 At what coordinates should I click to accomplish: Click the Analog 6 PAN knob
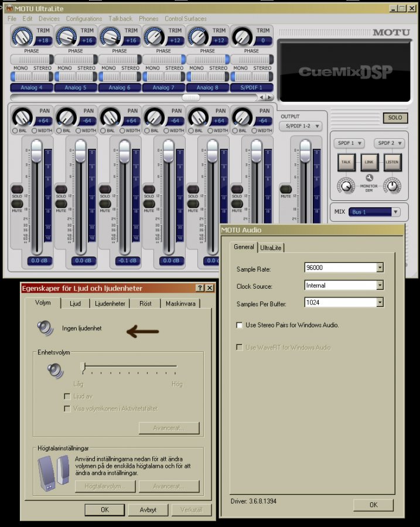pyautogui.click(x=110, y=117)
